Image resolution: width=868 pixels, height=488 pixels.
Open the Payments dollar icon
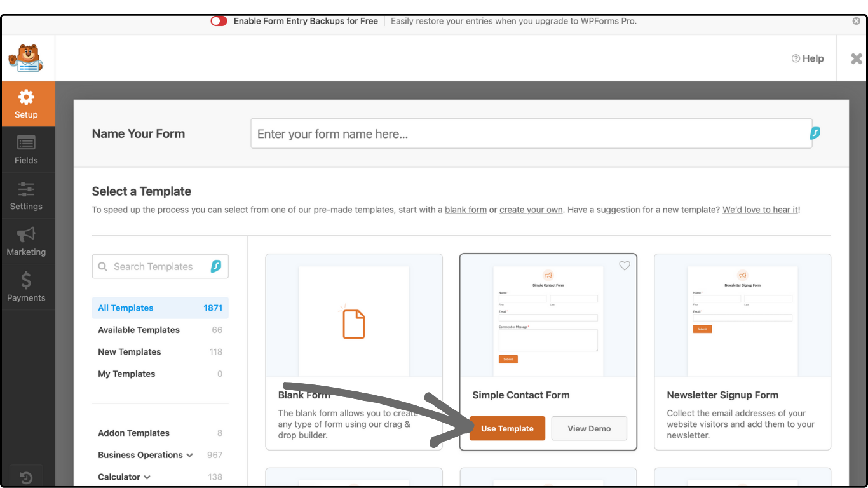pos(26,280)
